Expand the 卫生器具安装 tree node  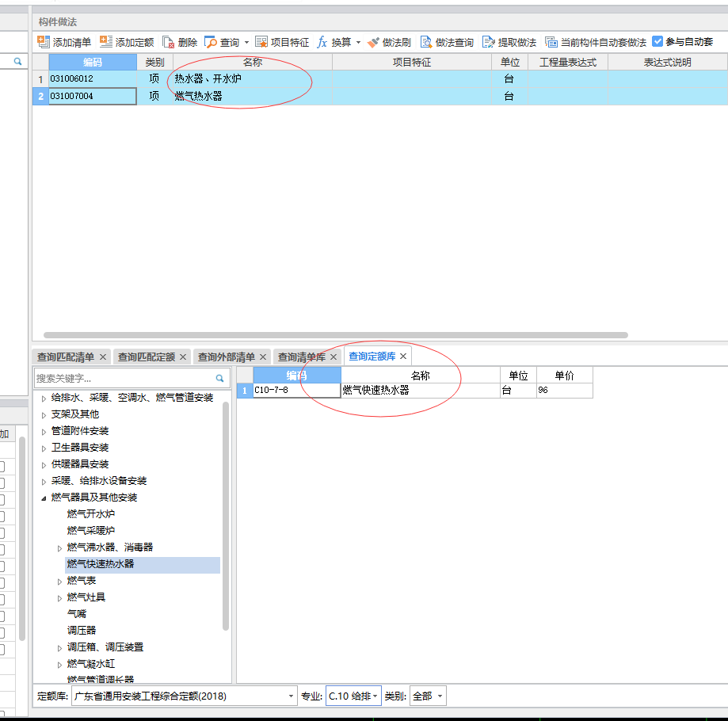coord(44,448)
